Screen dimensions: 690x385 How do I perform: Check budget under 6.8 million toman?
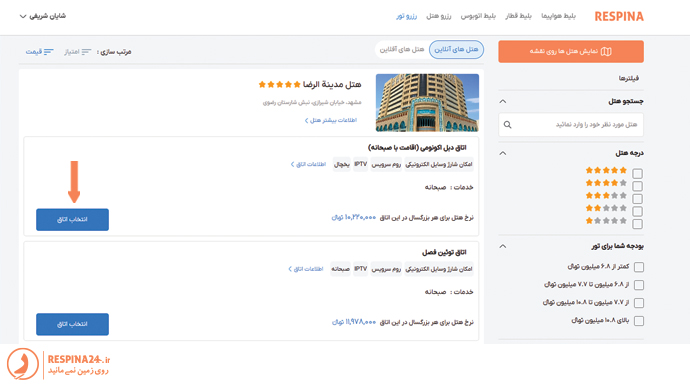click(639, 267)
